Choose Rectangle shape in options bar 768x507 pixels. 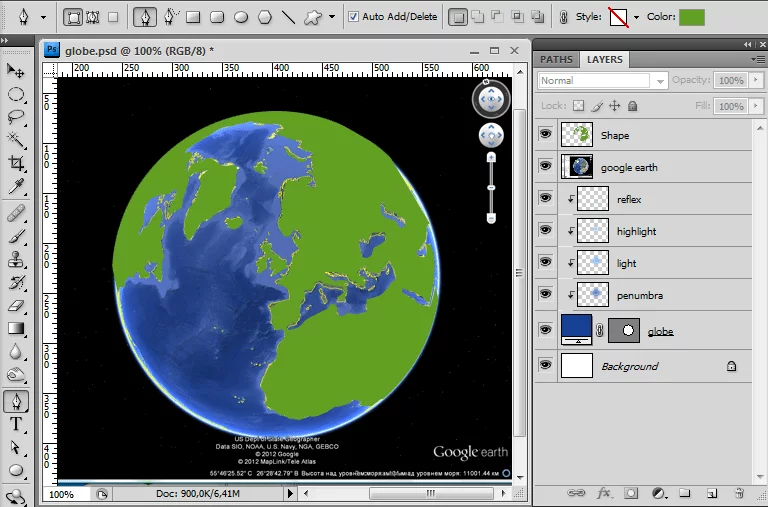click(x=193, y=18)
